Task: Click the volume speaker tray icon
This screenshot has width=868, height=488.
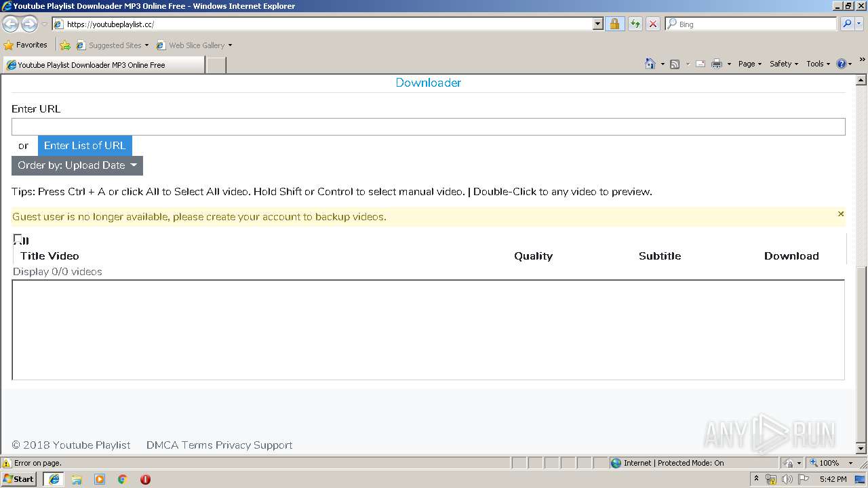Action: pyautogui.click(x=787, y=479)
